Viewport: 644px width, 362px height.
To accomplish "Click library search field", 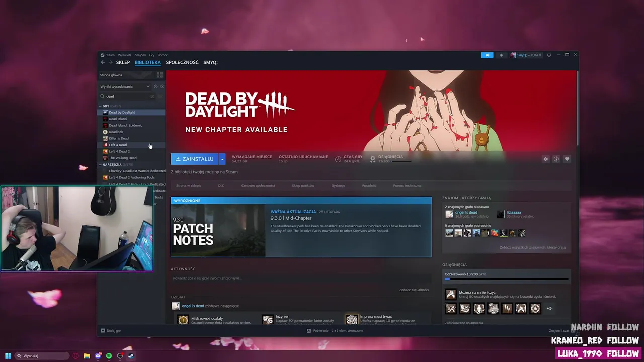I will pos(126,96).
